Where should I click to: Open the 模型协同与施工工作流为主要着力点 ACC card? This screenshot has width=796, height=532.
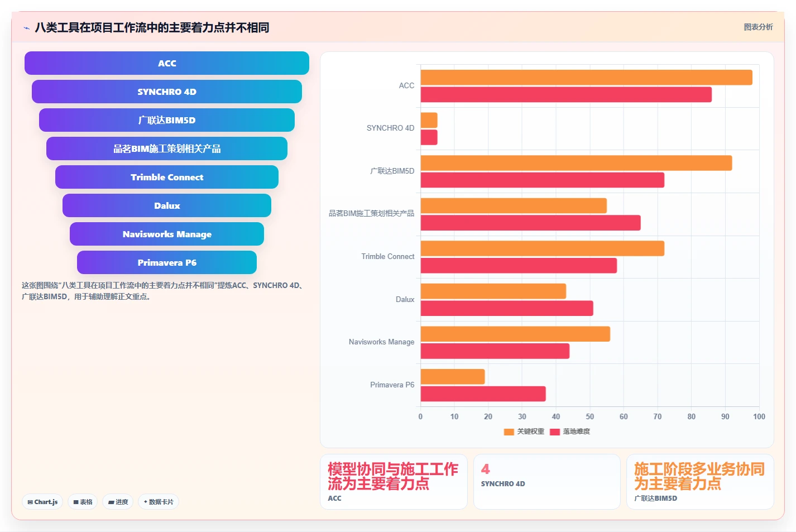click(394, 482)
